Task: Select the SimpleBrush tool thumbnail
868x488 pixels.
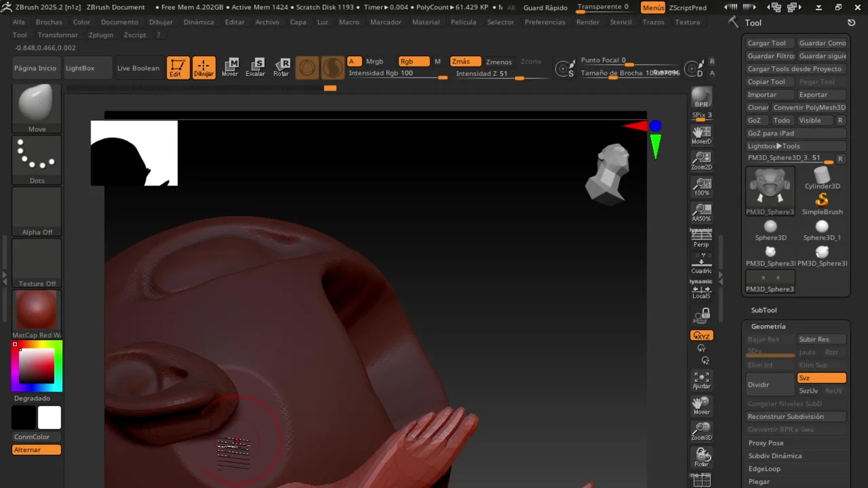Action: click(822, 203)
